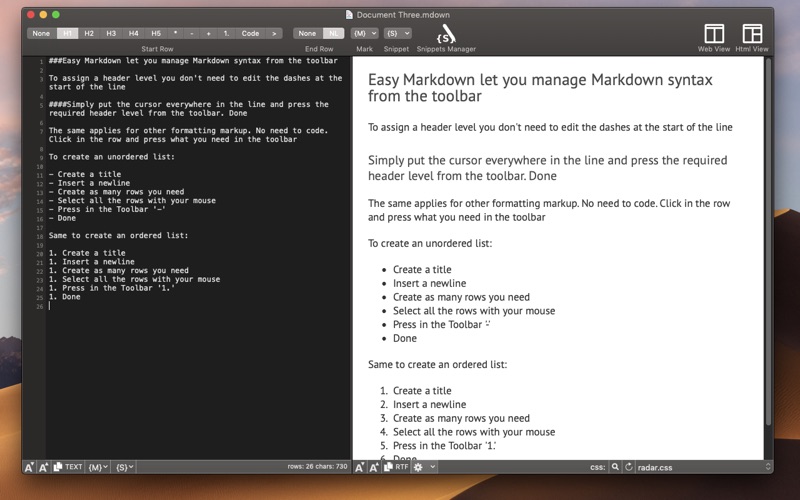Click editor line 14 '- Select all the rows'
The height and width of the screenshot is (500, 800).
[133, 201]
